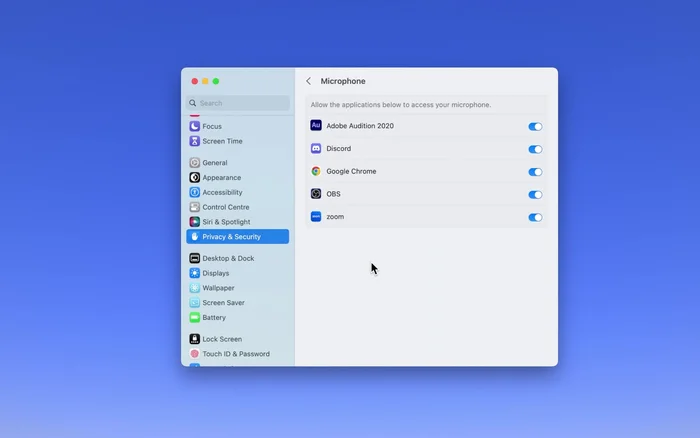Viewport: 700px width, 438px height.
Task: Select Accessibility in the sidebar
Action: [222, 192]
